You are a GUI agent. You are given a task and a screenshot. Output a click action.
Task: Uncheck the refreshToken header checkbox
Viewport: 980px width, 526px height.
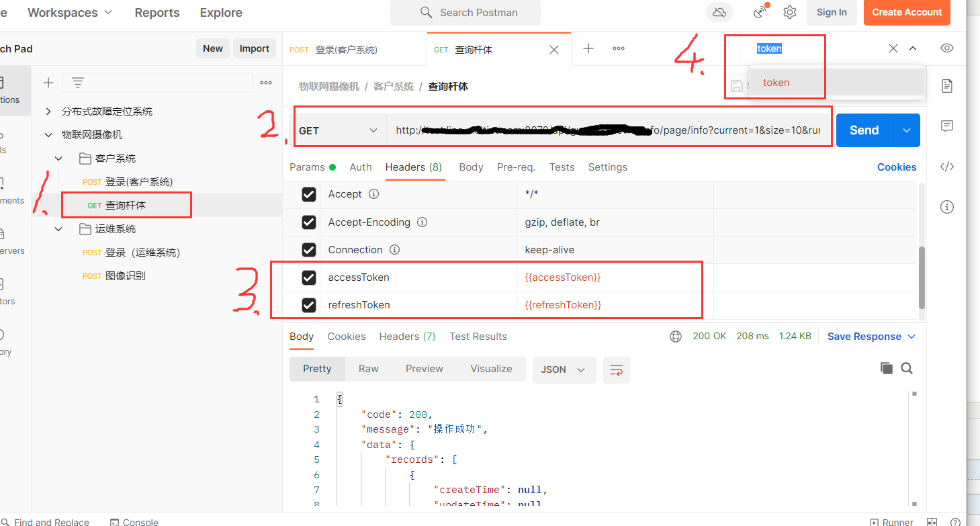point(309,305)
